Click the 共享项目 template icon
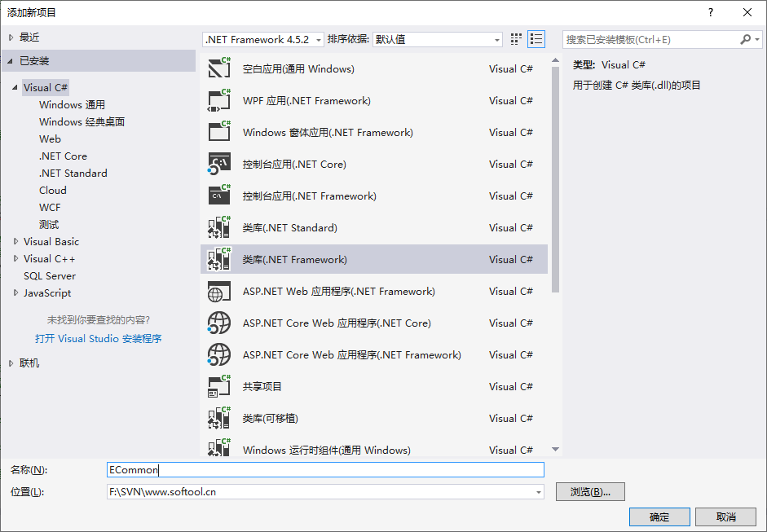This screenshot has height=532, width=767. pyautogui.click(x=219, y=386)
